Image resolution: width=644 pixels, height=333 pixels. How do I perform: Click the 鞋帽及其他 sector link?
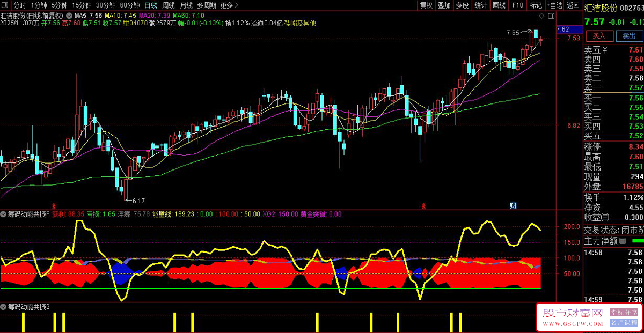[299, 23]
